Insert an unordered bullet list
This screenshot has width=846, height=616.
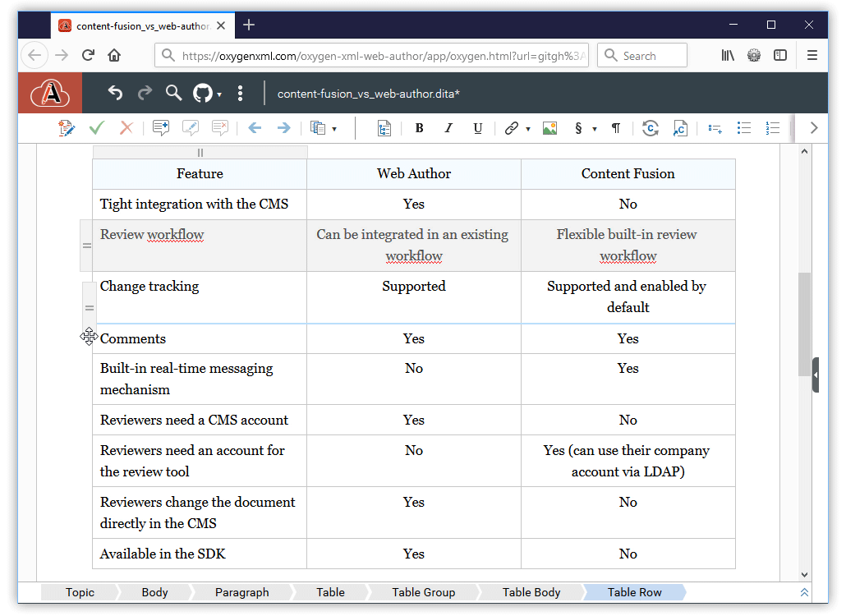[x=744, y=128]
